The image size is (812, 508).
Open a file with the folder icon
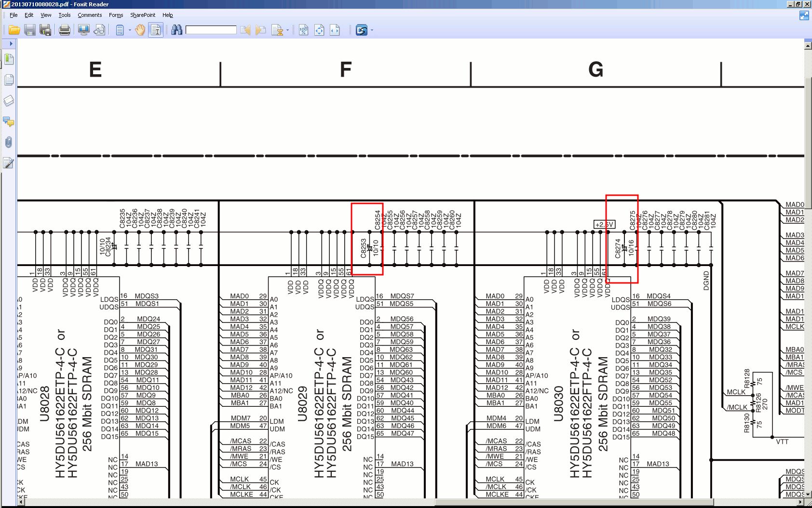point(14,30)
